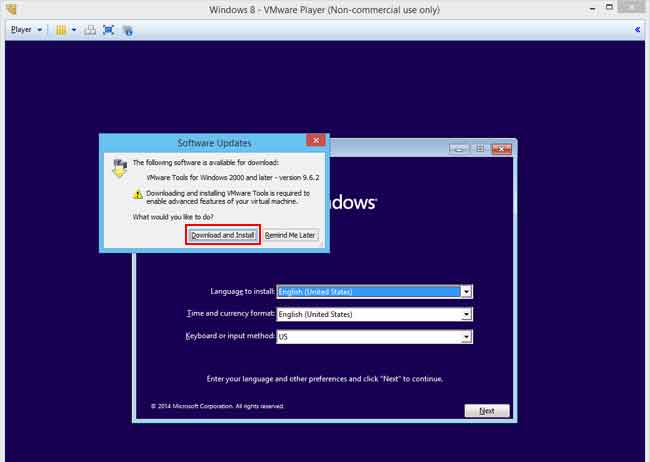Expand the arrow beside the power icon
Image resolution: width=650 pixels, height=462 pixels.
(x=73, y=30)
